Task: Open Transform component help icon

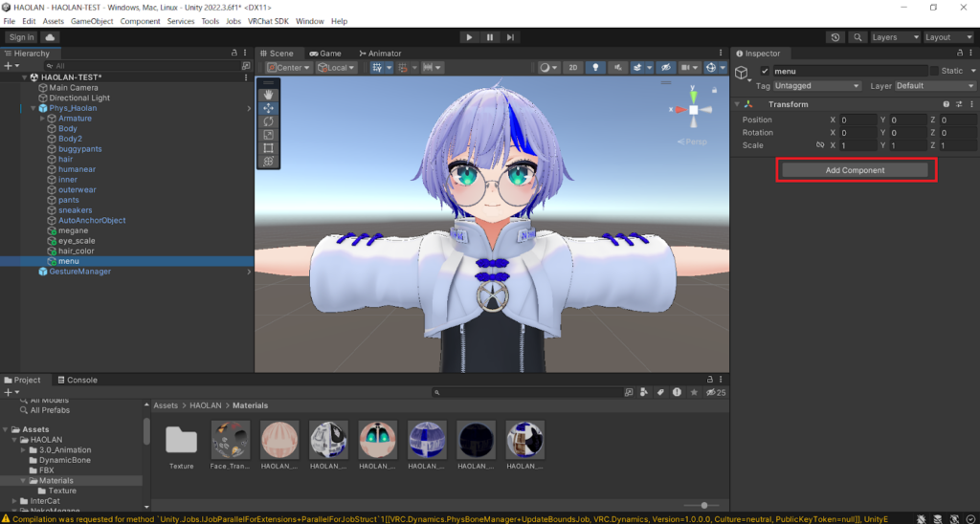Action: [x=947, y=104]
